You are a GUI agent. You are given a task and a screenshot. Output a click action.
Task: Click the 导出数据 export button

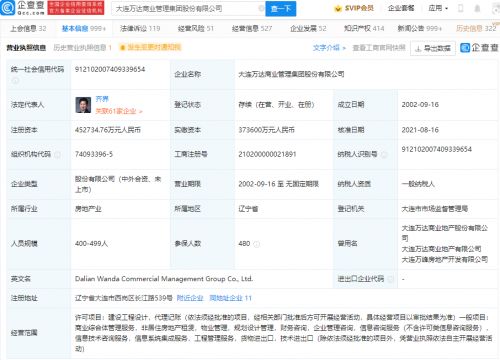point(433,49)
